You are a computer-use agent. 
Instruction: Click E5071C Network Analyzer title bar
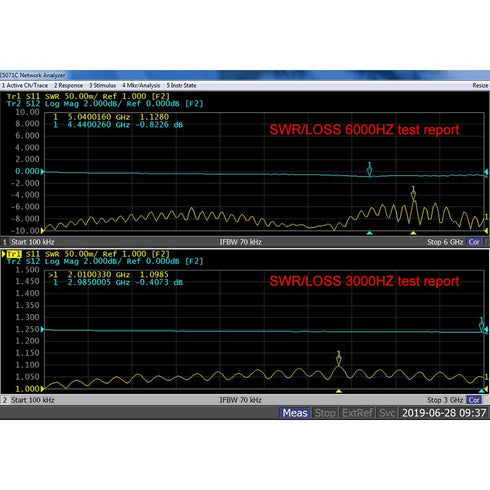(245, 75)
